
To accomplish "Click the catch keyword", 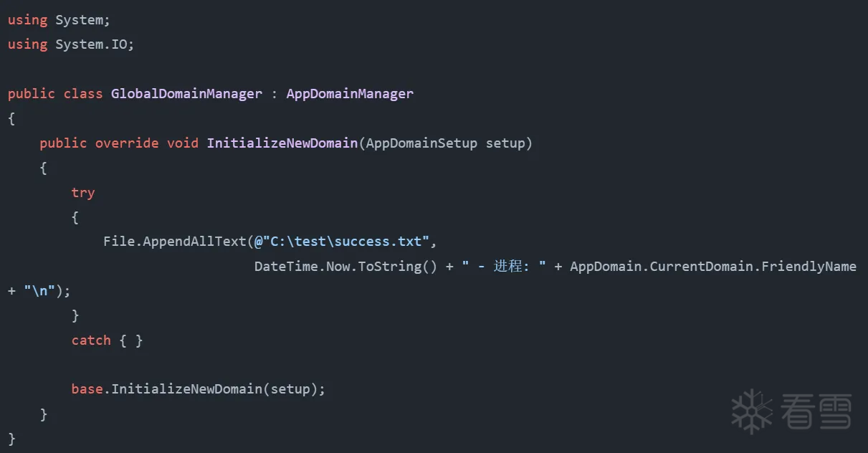I will tap(91, 340).
